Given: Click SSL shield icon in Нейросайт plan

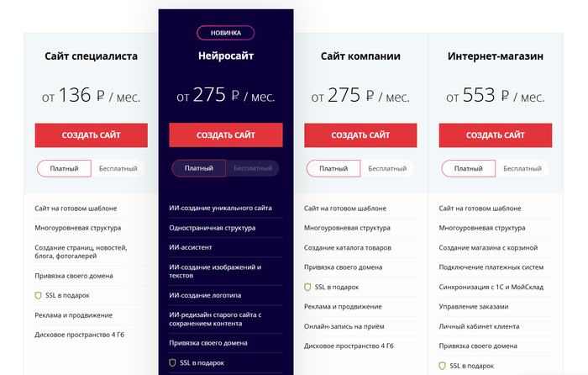Looking at the screenshot, I should click(x=172, y=362).
